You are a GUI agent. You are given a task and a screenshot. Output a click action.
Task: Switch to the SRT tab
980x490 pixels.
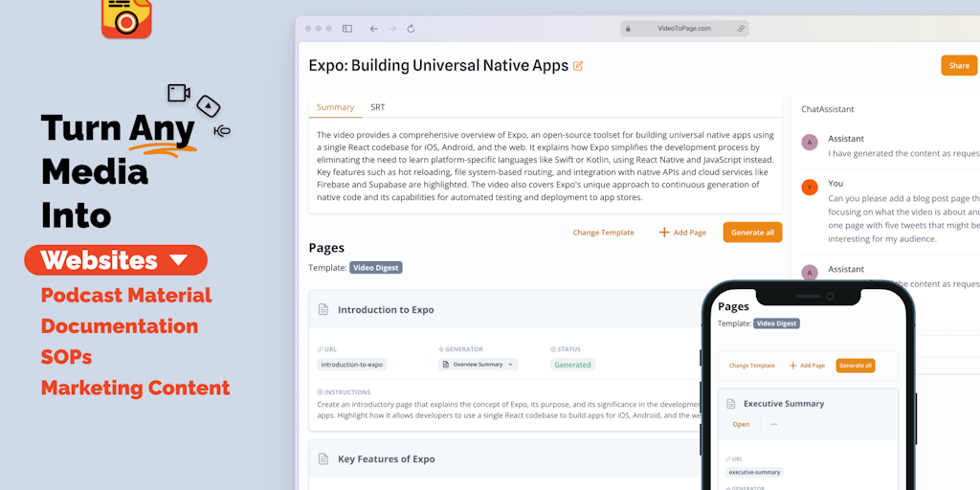point(378,107)
